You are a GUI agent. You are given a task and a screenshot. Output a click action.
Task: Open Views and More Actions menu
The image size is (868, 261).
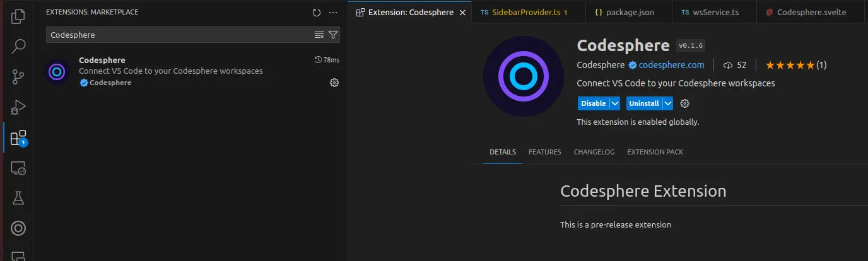pyautogui.click(x=333, y=13)
